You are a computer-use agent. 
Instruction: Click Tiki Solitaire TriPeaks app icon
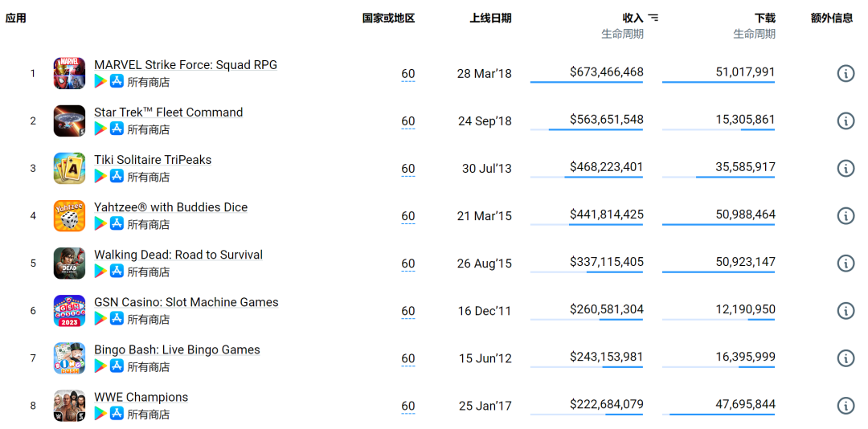69,168
